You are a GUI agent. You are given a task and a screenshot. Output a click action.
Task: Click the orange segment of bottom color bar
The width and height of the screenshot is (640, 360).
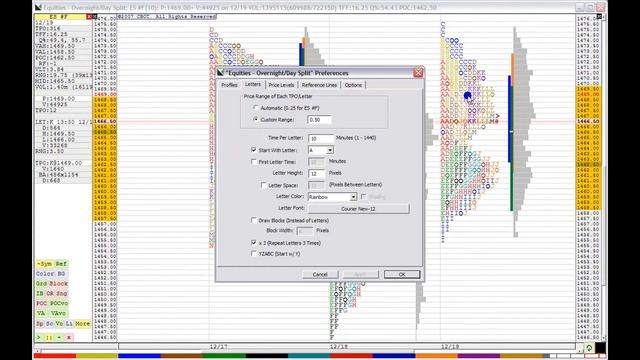(x=437, y=356)
